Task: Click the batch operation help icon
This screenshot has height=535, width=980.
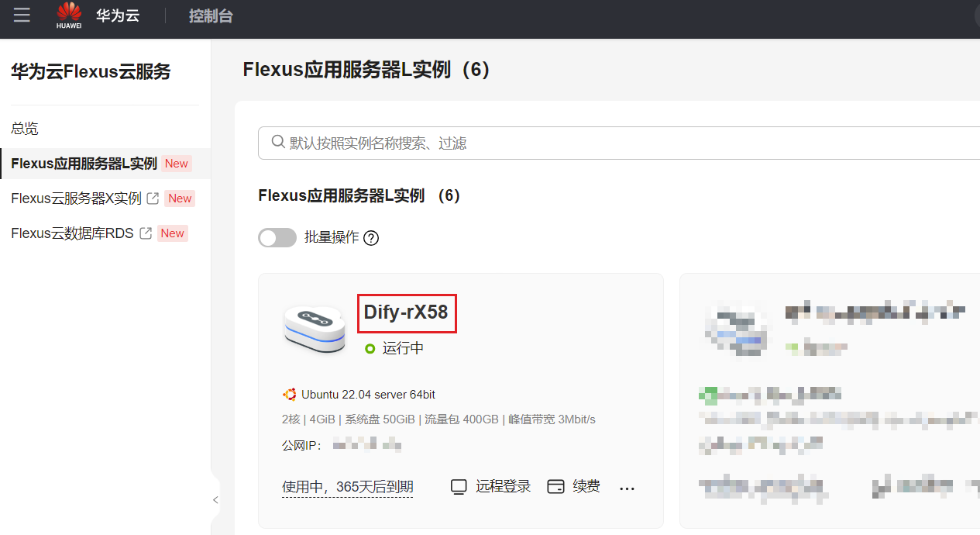Action: pos(371,238)
